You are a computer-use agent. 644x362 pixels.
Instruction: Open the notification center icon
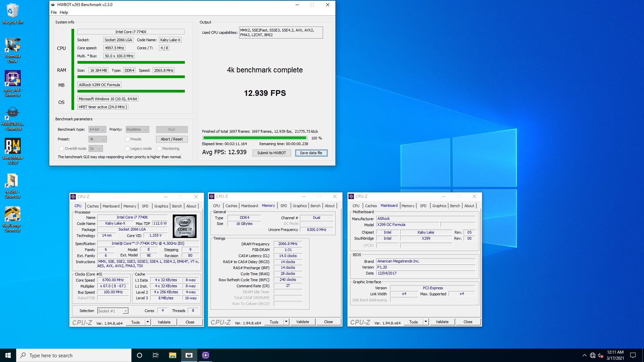[633, 355]
